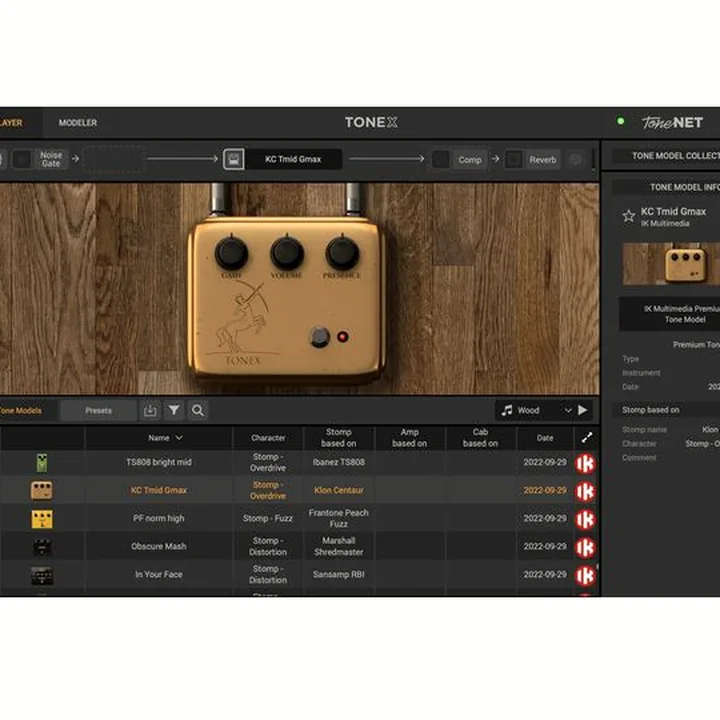The image size is (720, 720).
Task: Click the IK logo on TS808 bright mid row
Action: click(585, 464)
